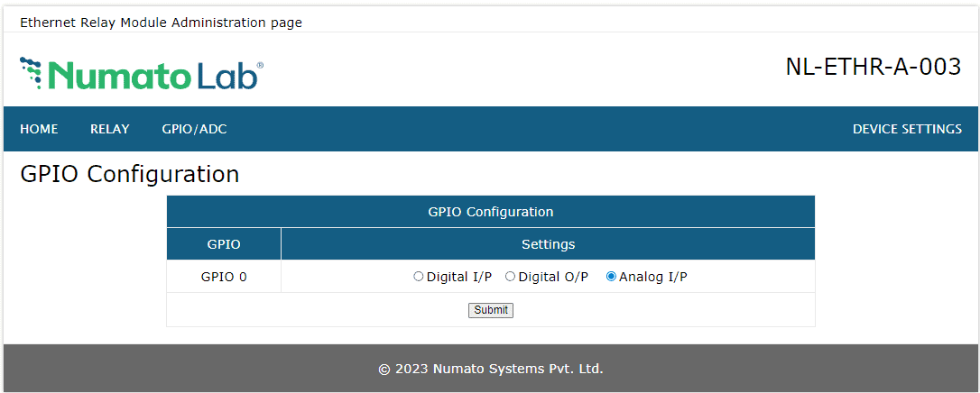
Task: Click the Settings column header
Action: coord(548,244)
